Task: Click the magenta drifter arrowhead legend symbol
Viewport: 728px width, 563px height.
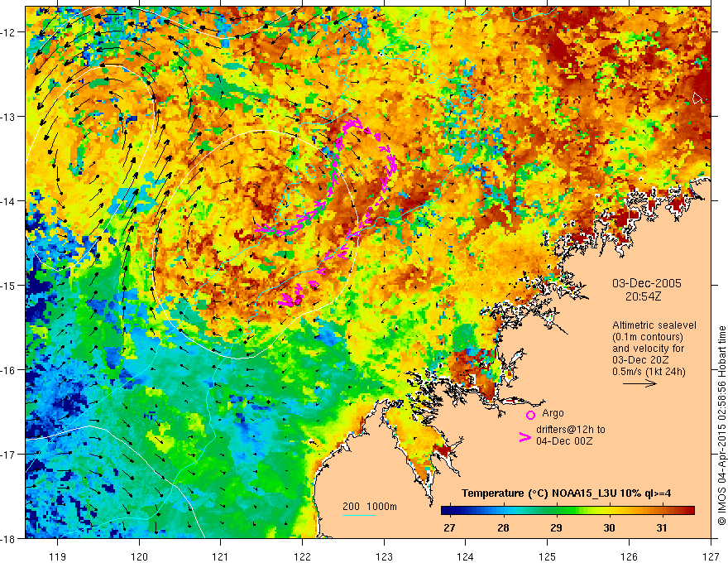Action: (524, 437)
